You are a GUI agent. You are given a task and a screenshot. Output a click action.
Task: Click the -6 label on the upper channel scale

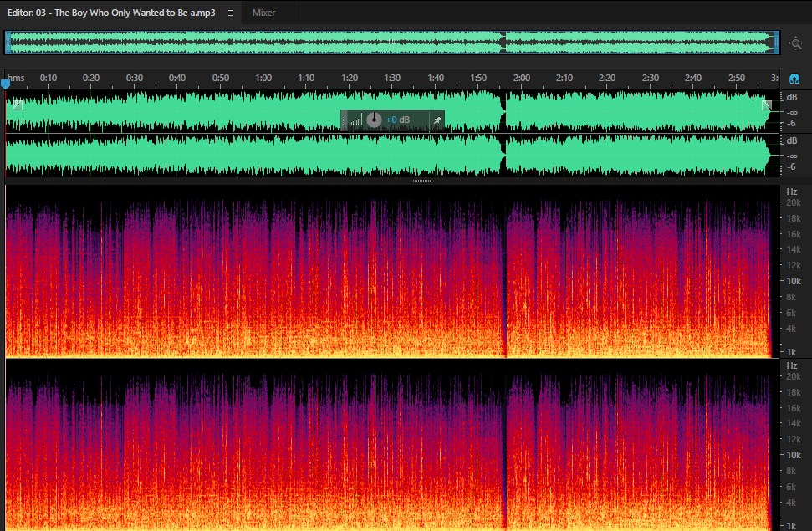(791, 123)
